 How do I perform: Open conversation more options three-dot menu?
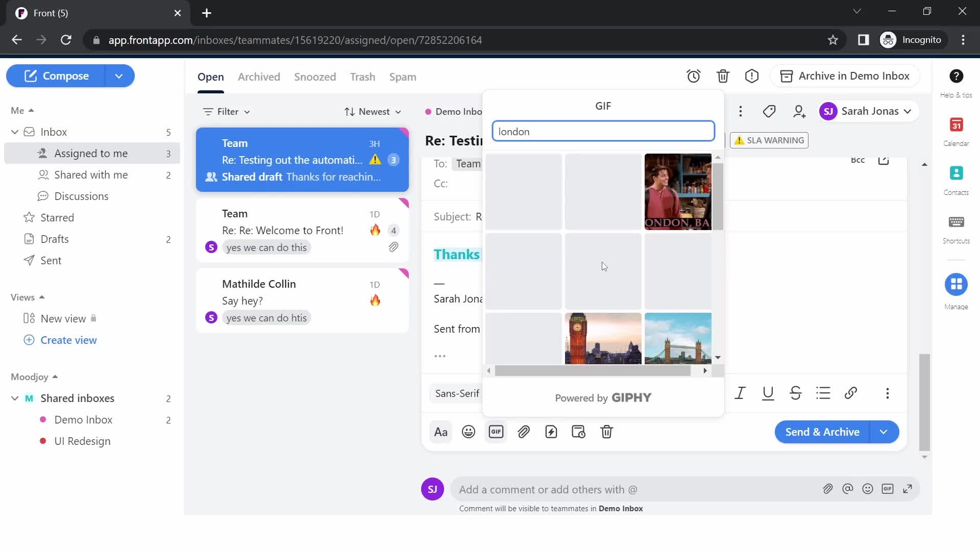[x=741, y=111]
